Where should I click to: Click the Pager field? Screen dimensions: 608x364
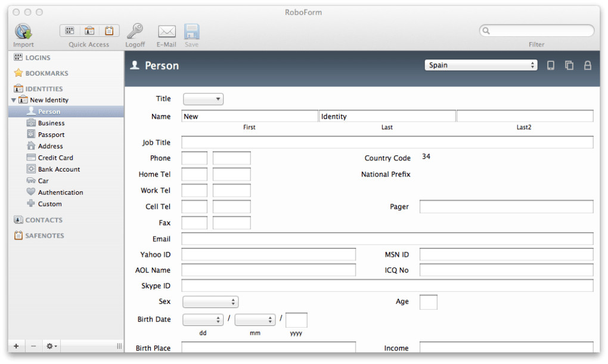tap(507, 207)
